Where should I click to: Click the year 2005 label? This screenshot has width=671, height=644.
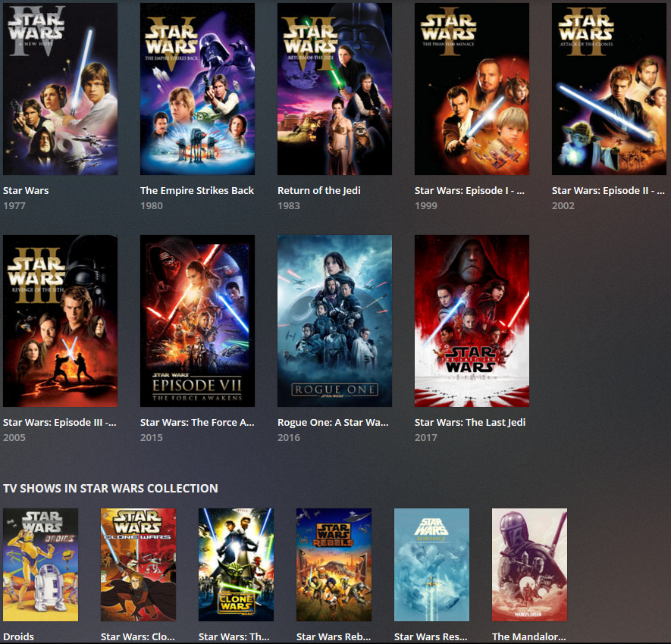[14, 437]
